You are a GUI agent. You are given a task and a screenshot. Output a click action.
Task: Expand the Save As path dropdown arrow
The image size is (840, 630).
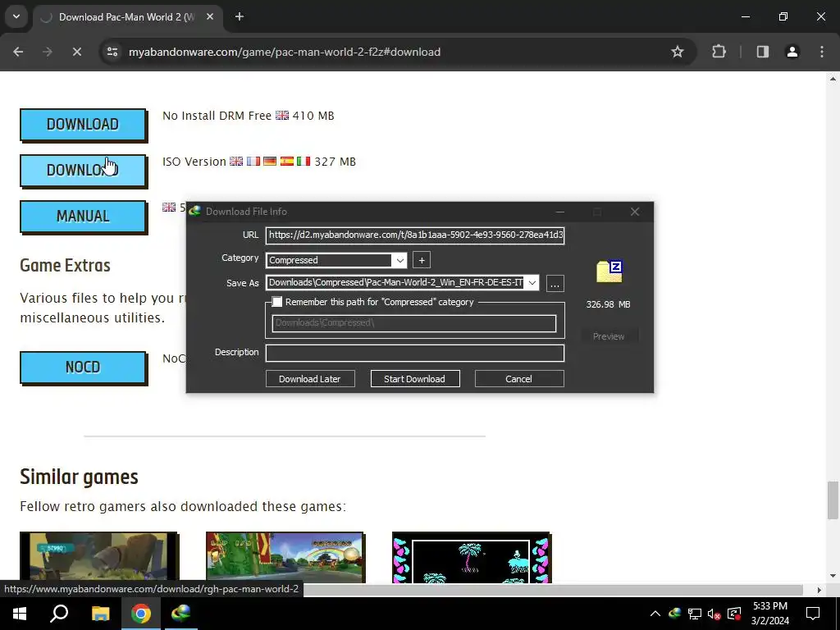(x=532, y=283)
